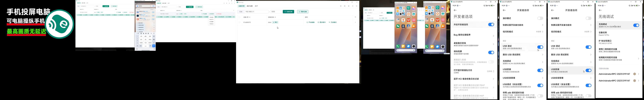
Task: Click the 备注 edit tag next to zeus
Action: 275,22
